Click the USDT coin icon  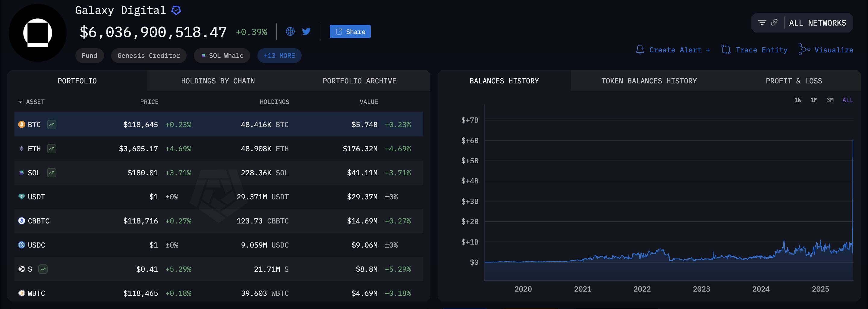pyautogui.click(x=22, y=197)
